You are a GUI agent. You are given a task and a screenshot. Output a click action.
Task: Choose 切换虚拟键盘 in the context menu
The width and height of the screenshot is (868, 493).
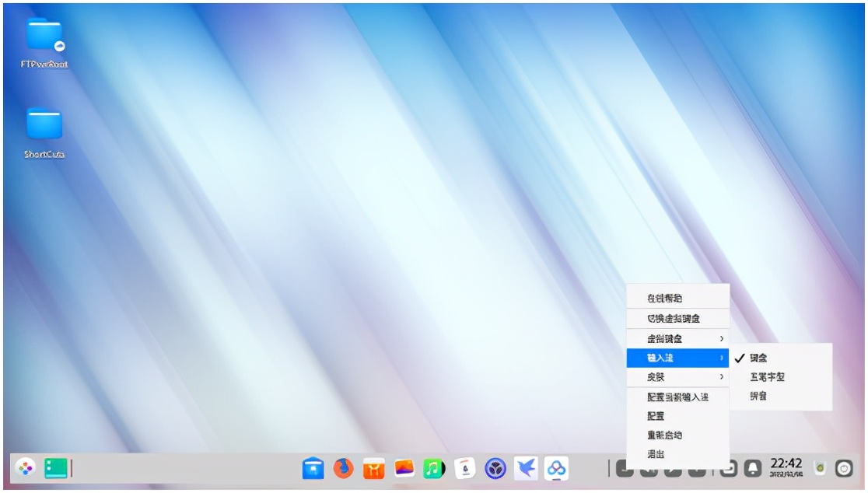click(x=673, y=319)
